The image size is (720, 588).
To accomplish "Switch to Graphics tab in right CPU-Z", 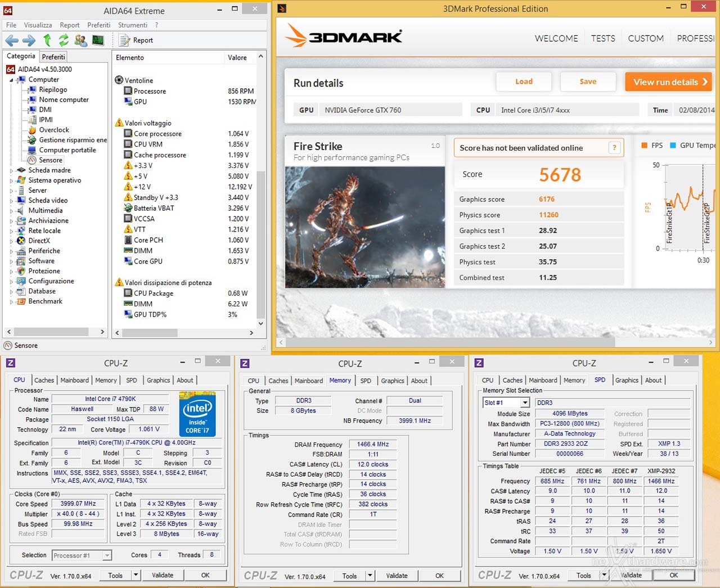I will tap(627, 381).
